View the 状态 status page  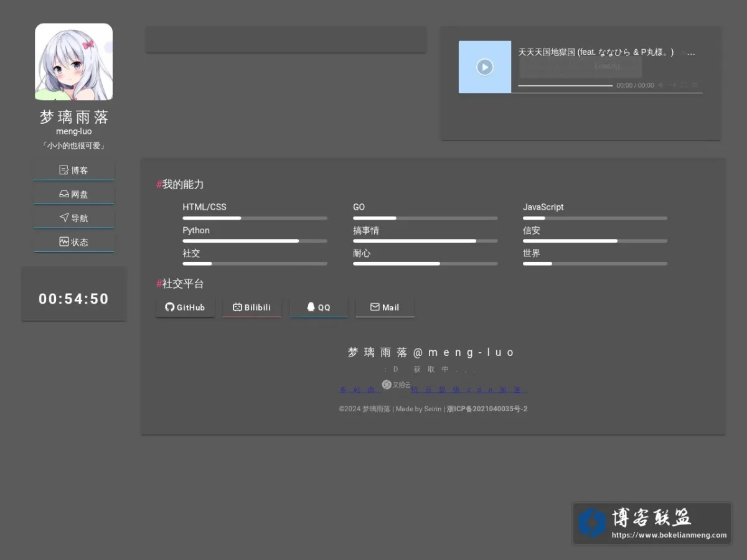[x=74, y=242]
